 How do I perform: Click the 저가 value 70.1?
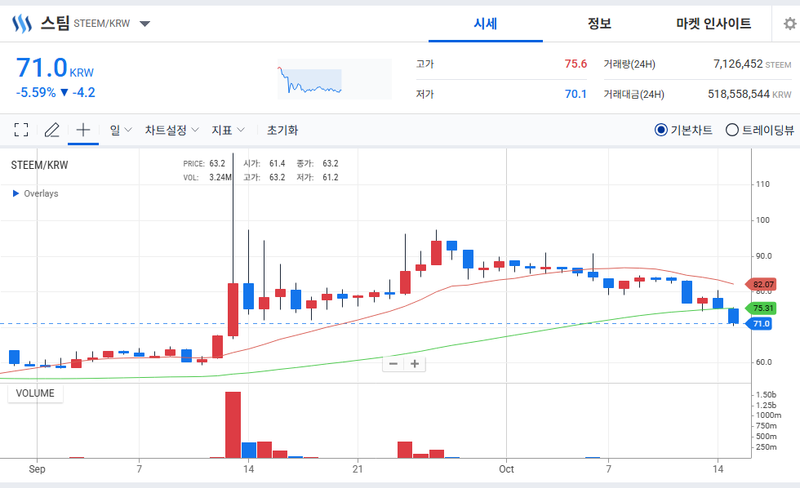click(576, 94)
